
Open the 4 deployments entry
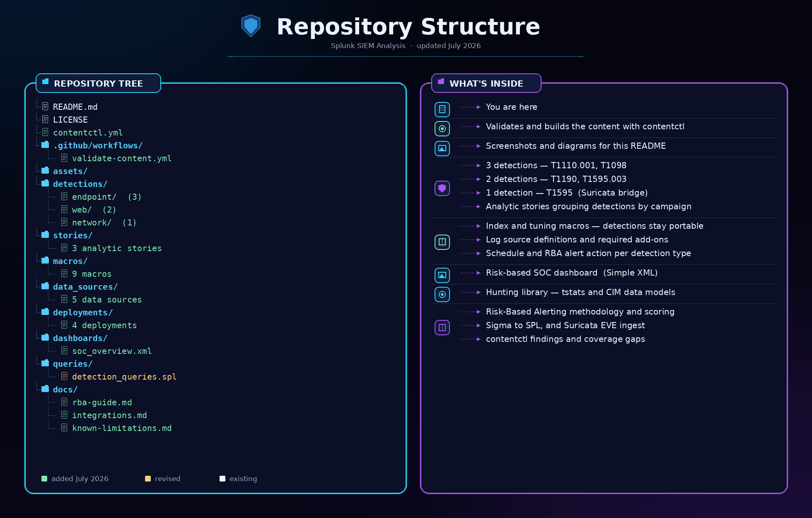point(104,325)
